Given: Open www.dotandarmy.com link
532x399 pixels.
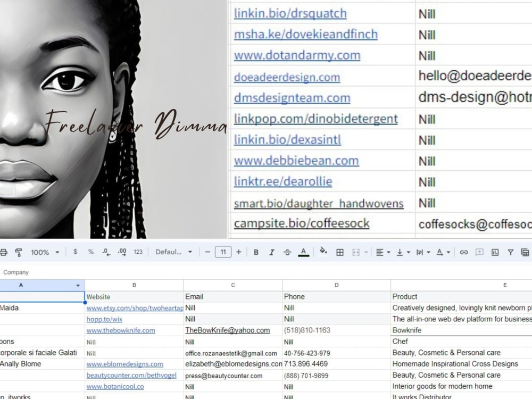Looking at the screenshot, I should (297, 55).
